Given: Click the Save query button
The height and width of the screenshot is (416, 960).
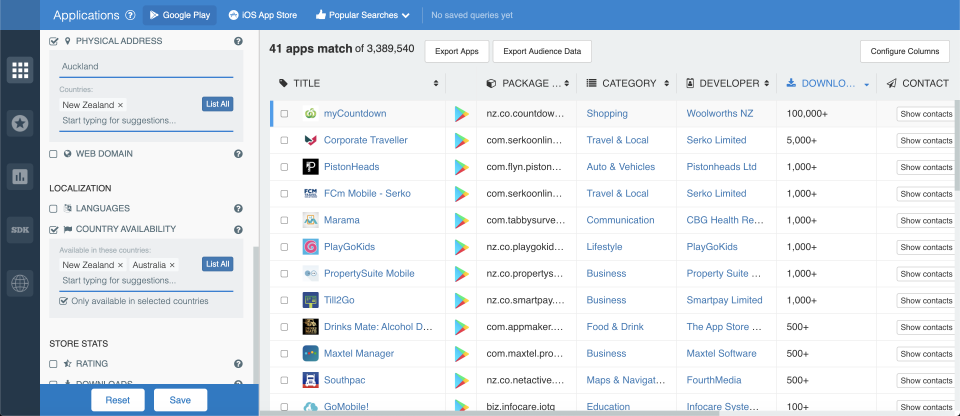Looking at the screenshot, I should pyautogui.click(x=180, y=400).
